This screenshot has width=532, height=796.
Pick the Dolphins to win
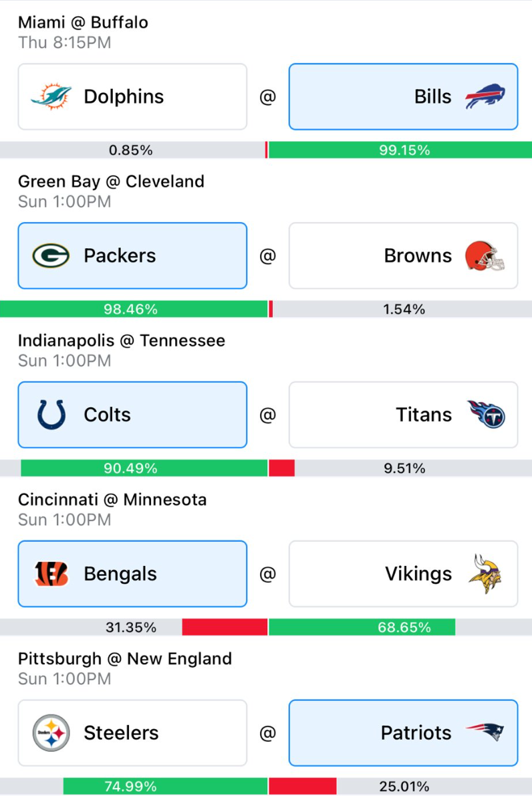click(132, 96)
